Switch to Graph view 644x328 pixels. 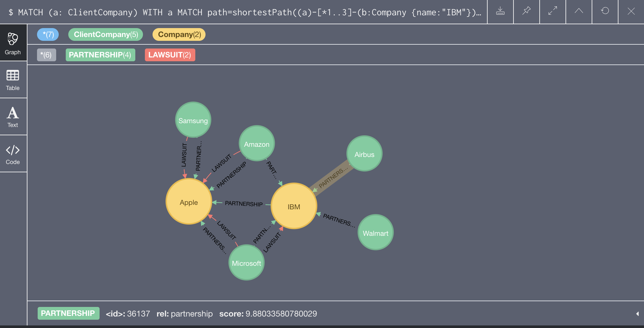point(13,43)
